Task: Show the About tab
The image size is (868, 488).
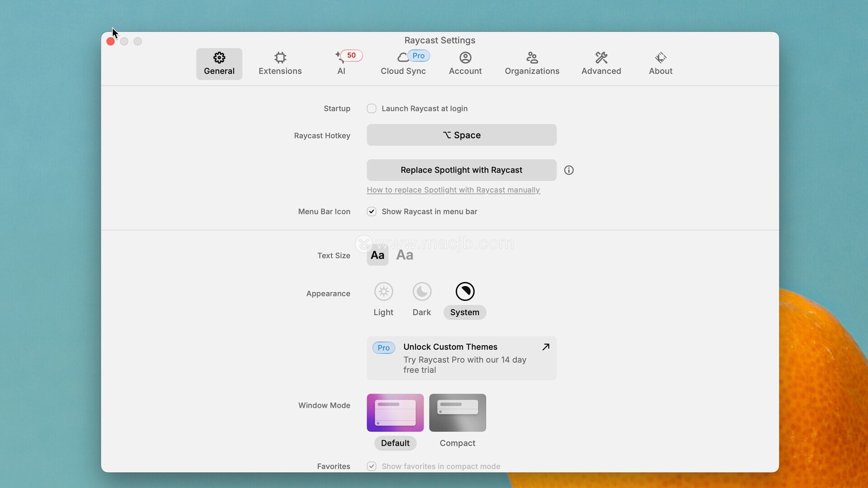Action: [660, 64]
